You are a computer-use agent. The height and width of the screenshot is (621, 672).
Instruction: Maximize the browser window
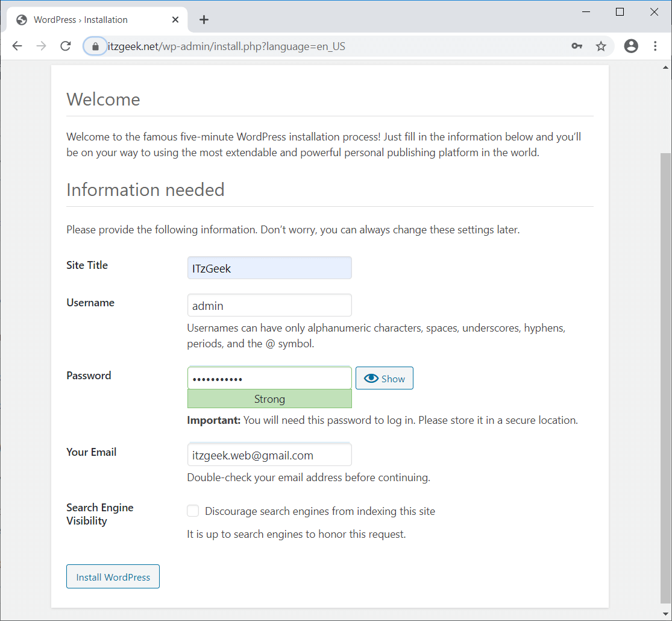[x=620, y=12]
